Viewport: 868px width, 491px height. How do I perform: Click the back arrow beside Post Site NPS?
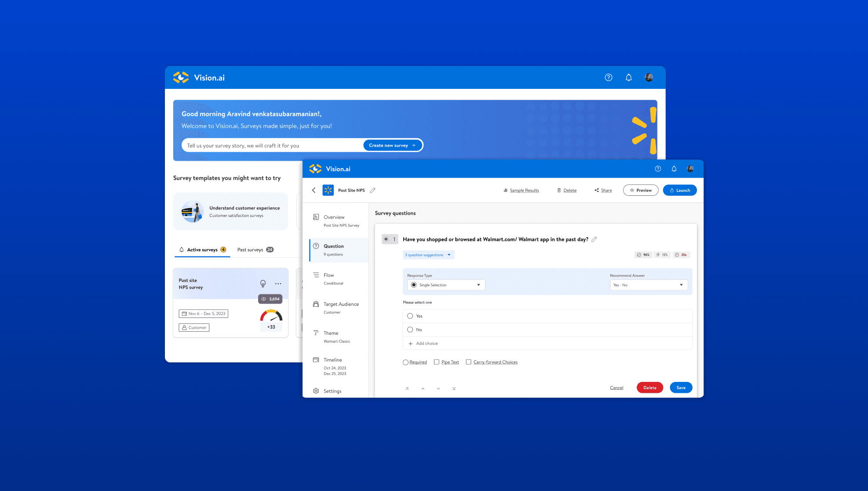[x=314, y=191]
